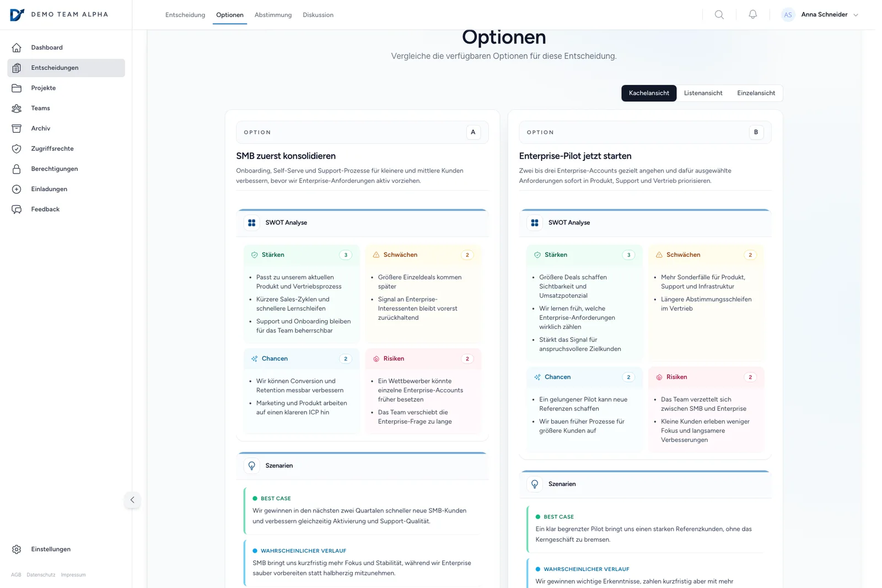Open Teams from the sidebar icon
This screenshot has width=882, height=588.
tap(17, 108)
